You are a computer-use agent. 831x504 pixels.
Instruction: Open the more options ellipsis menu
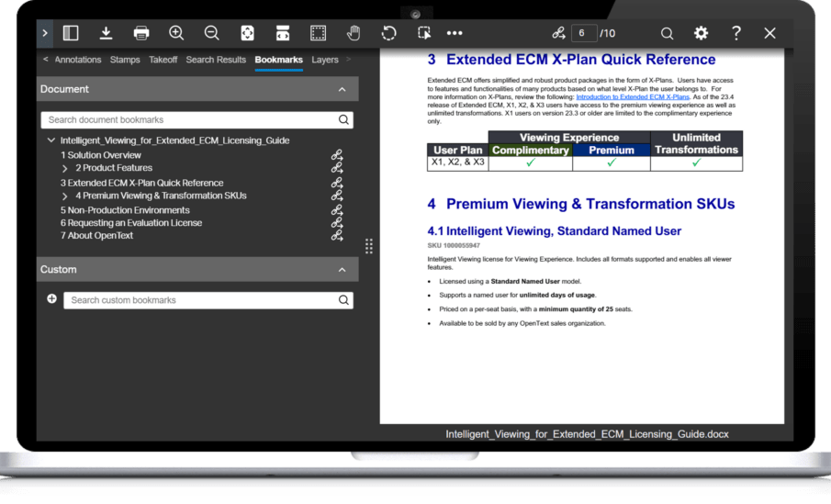455,33
